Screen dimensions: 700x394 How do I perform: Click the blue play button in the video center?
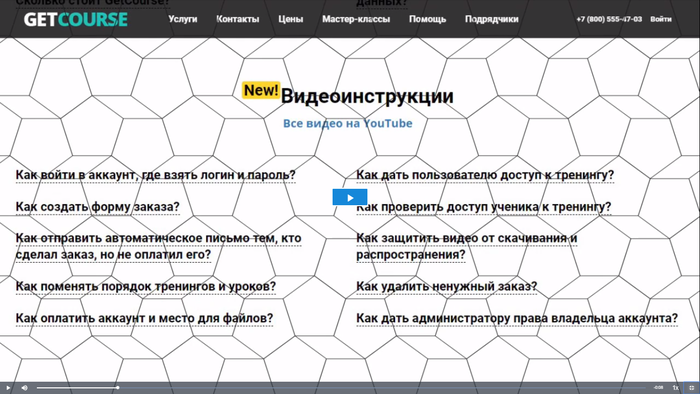(x=350, y=197)
